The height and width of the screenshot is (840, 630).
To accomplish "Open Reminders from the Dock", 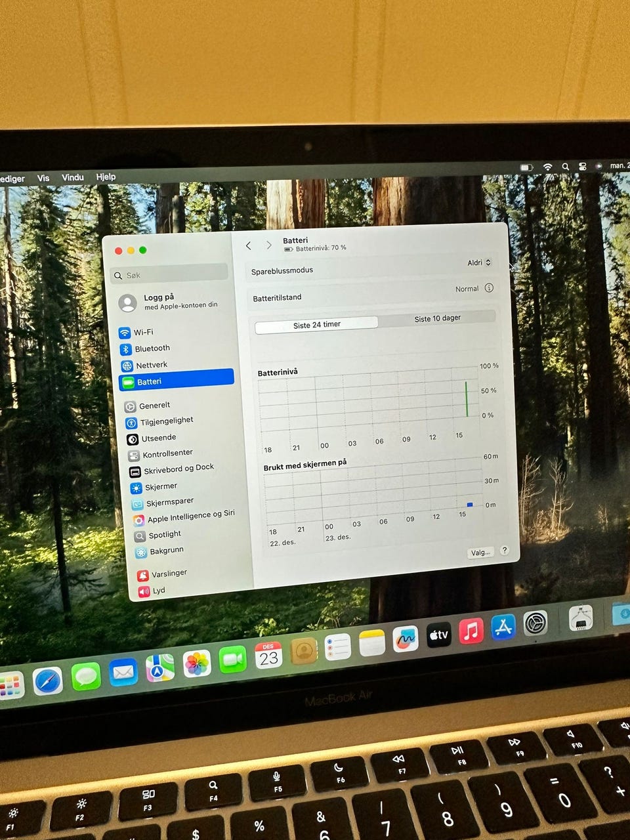I will [338, 646].
